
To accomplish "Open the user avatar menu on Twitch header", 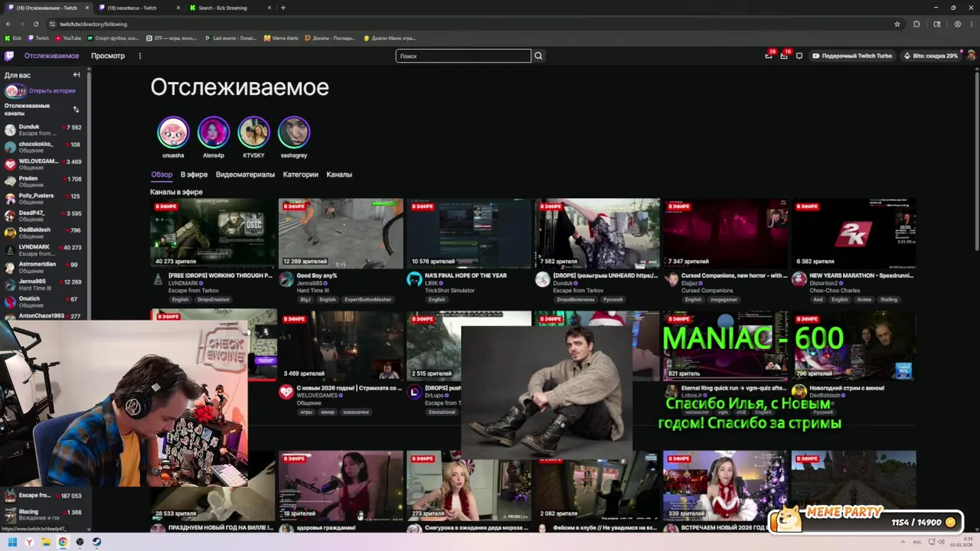I will [971, 56].
